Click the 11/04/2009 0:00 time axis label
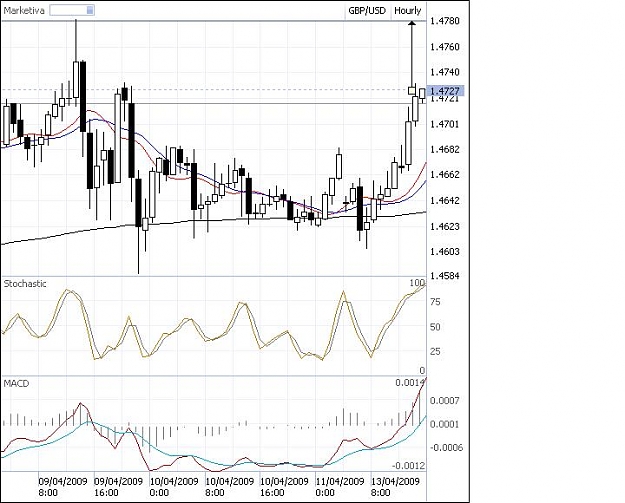 click(340, 487)
